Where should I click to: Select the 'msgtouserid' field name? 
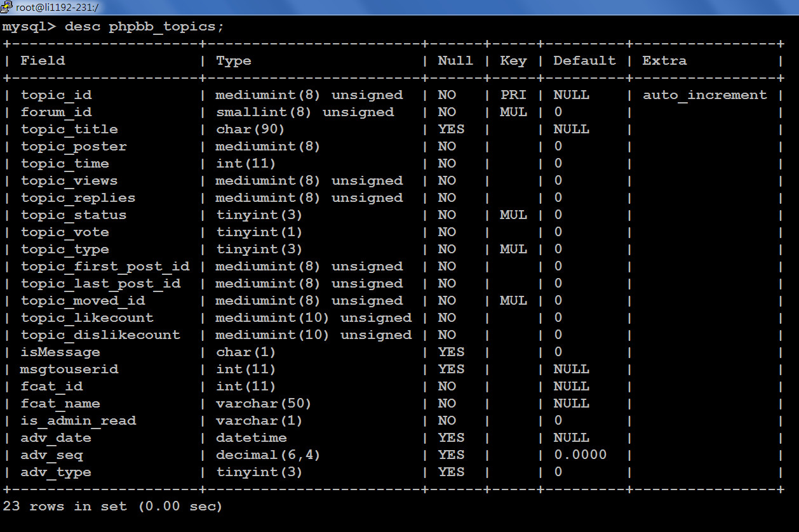(69, 369)
